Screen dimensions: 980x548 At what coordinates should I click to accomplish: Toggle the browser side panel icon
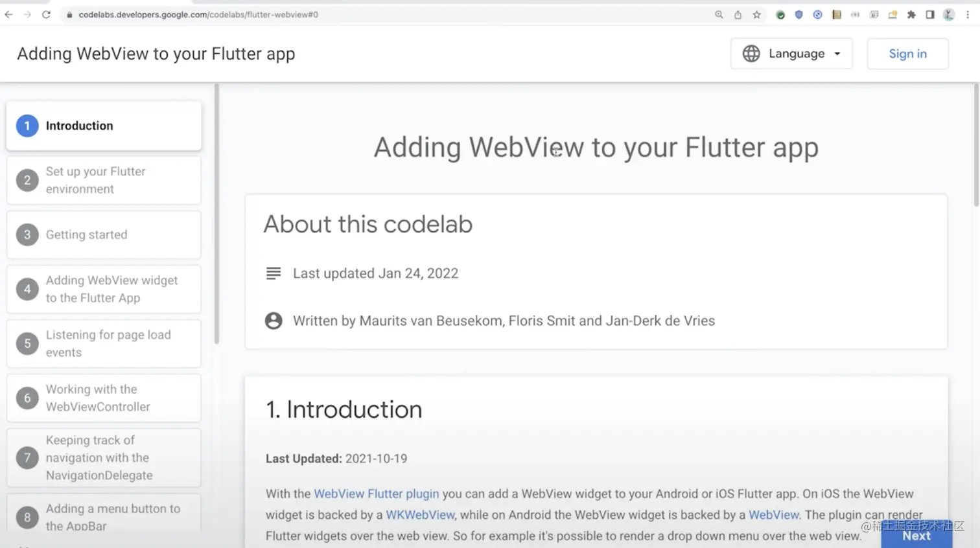[930, 14]
